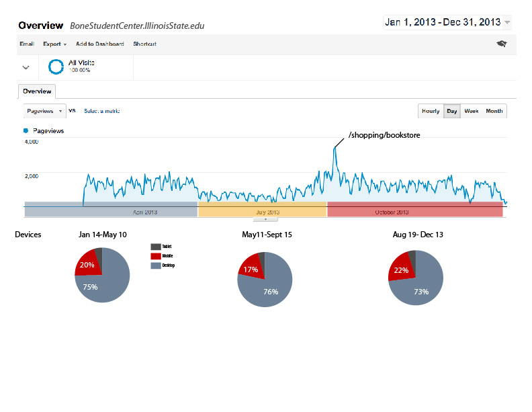Click the desktop slice of Aug 19-Dec 13 pie

click(x=423, y=286)
